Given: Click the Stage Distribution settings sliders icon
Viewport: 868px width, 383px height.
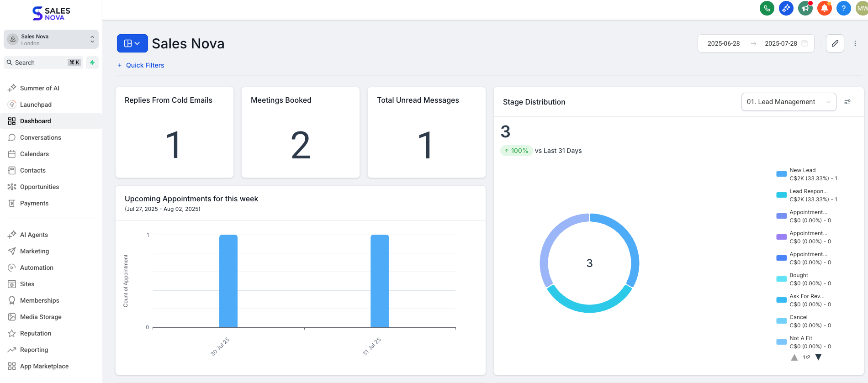Looking at the screenshot, I should [847, 102].
